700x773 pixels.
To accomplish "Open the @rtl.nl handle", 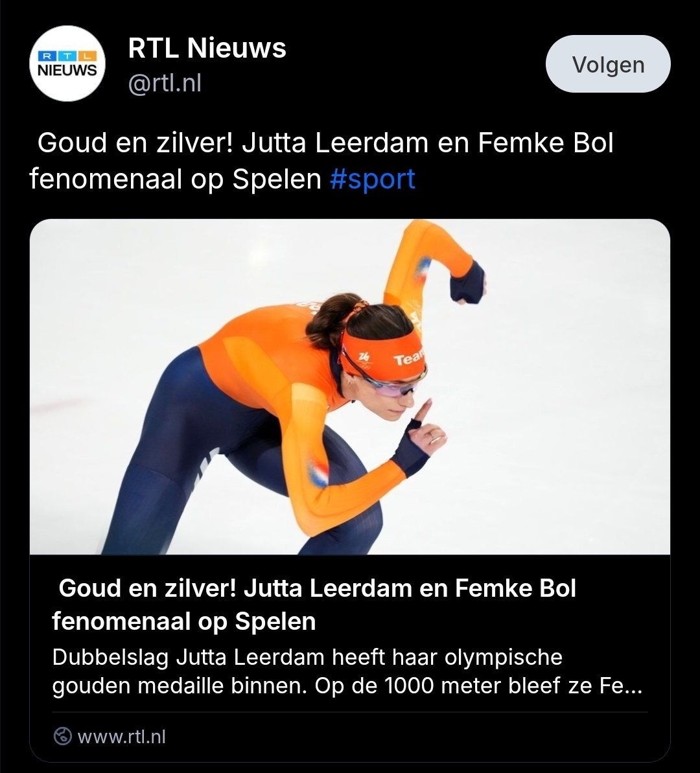I will [165, 83].
